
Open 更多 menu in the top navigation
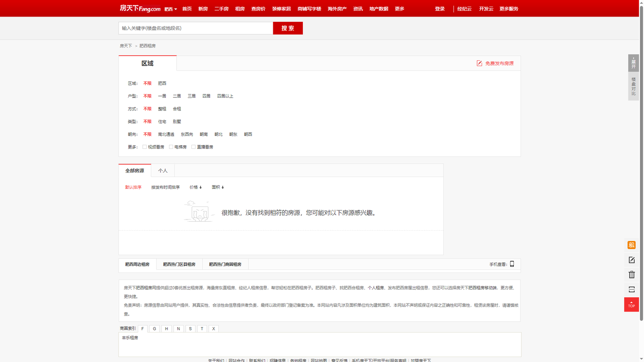tap(399, 9)
